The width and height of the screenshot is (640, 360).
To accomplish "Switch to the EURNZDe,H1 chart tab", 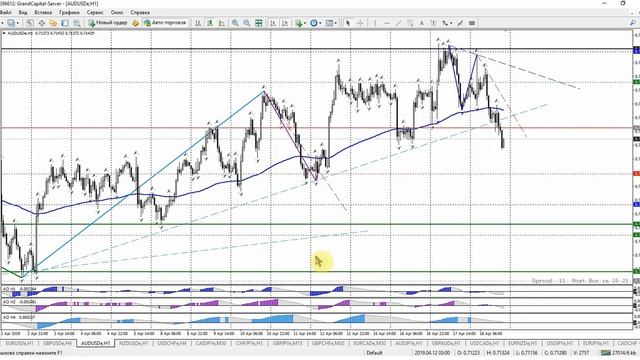I will pyautogui.click(x=523, y=343).
